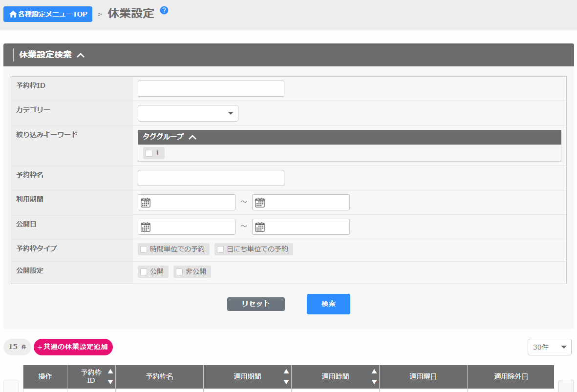The image size is (577, 392).
Task: Sort by 予約枠ID using column sort arrows
Action: [110, 376]
